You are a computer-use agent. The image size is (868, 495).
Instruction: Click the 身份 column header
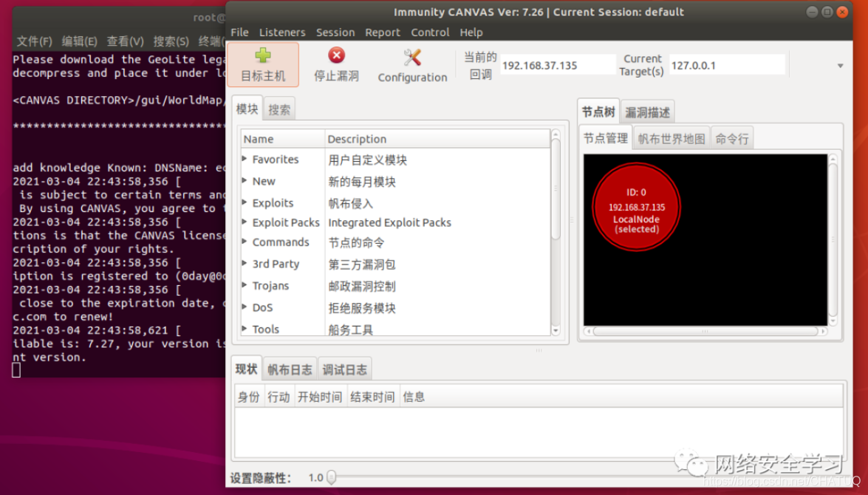click(x=248, y=397)
